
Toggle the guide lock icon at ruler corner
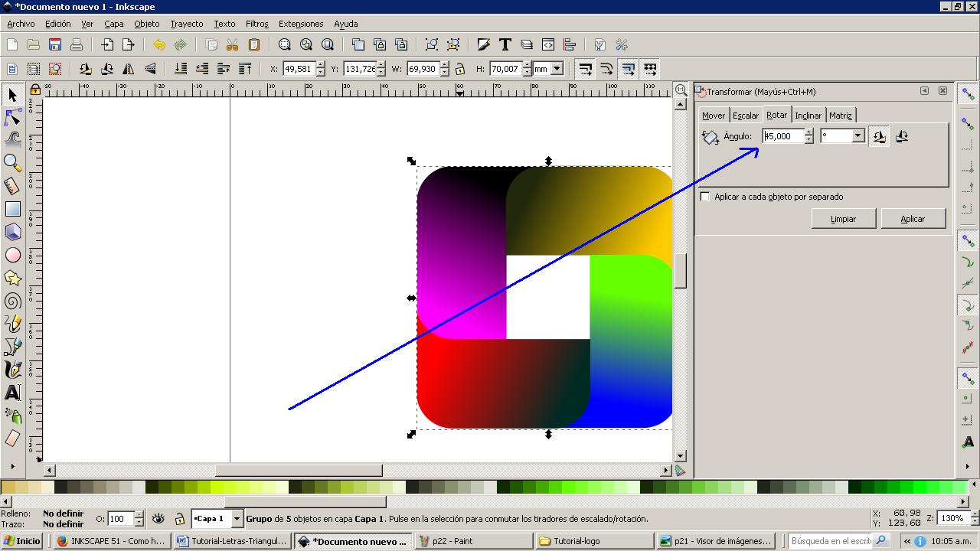(34, 90)
